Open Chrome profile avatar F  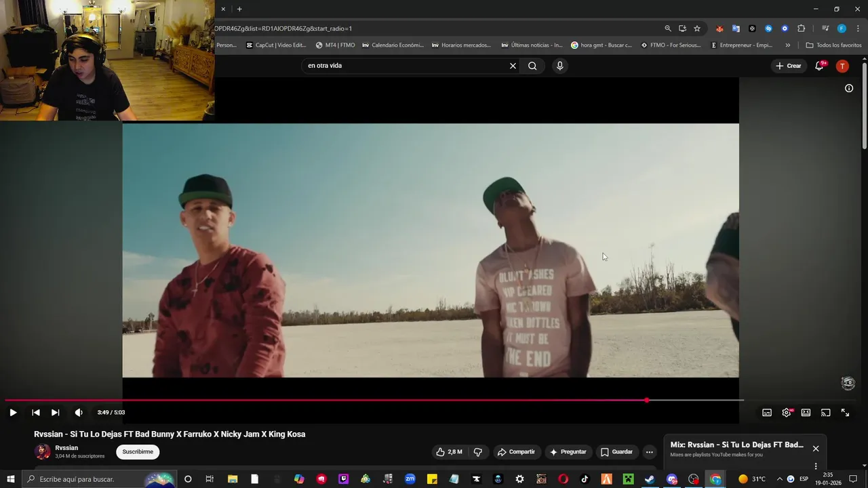click(842, 28)
